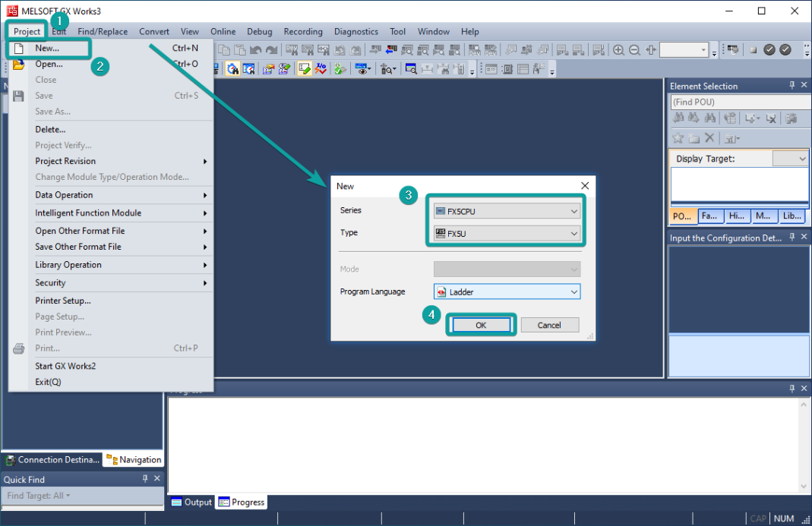The width and height of the screenshot is (812, 526).
Task: Close the New dialog with its X
Action: click(x=585, y=186)
